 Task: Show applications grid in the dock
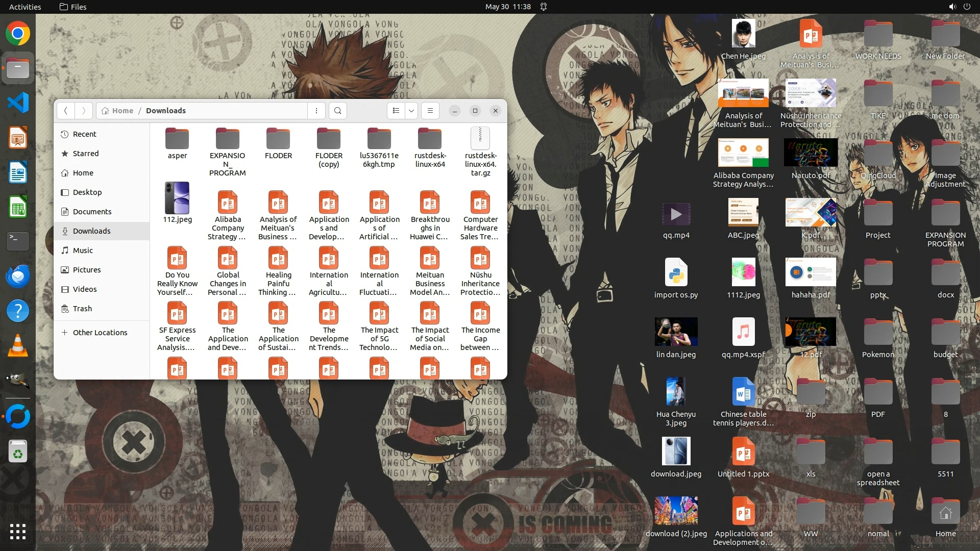click(x=18, y=532)
